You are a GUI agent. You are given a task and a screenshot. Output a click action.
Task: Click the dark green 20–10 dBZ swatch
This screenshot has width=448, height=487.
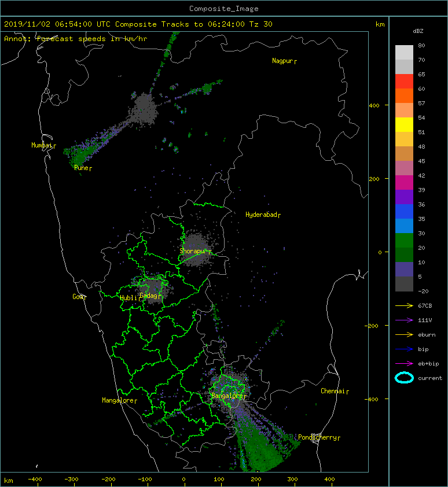click(404, 254)
